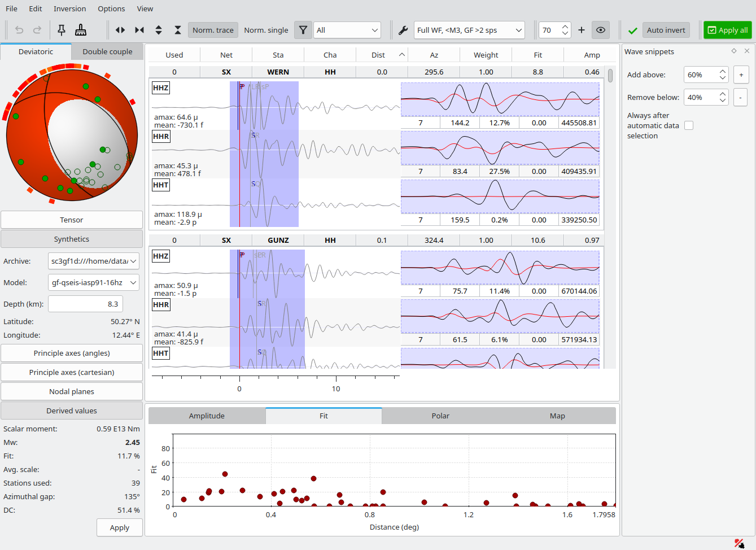
Task: Expand traces horizontally with outward arrows icon
Action: tap(120, 30)
